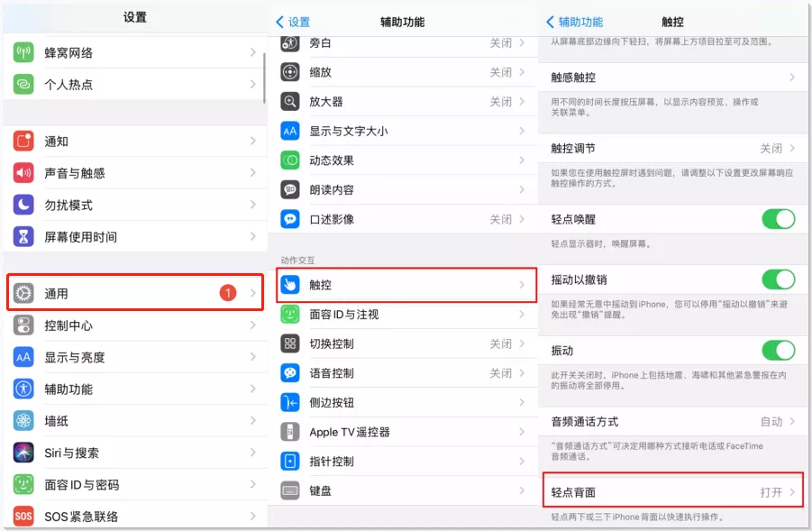Open 控制中心 settings

[136, 325]
